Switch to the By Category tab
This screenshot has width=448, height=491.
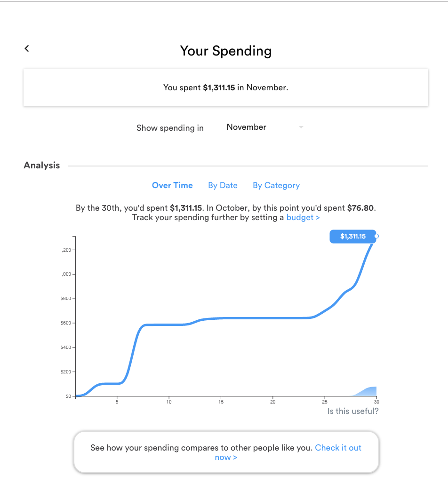tap(276, 185)
